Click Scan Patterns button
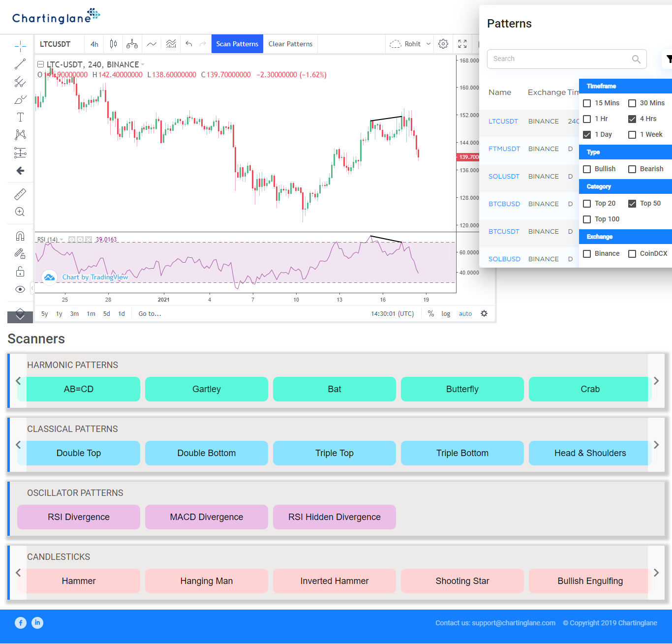Image resolution: width=672 pixels, height=644 pixels. (x=237, y=44)
